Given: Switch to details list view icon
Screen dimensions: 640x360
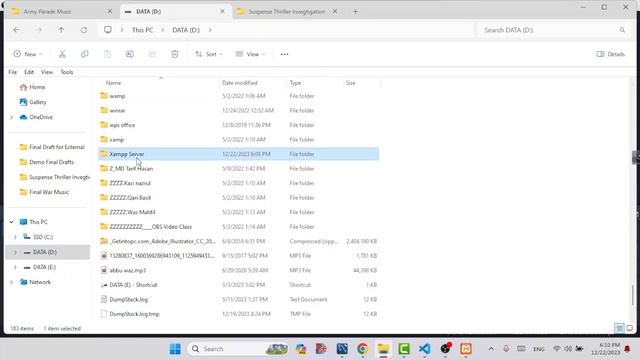Looking at the screenshot, I should (619, 328).
